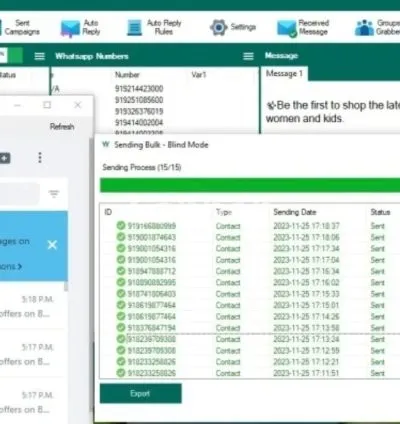400x424 pixels.
Task: Click the green check icon in the 17:18:06 row
Action: (x=121, y=237)
